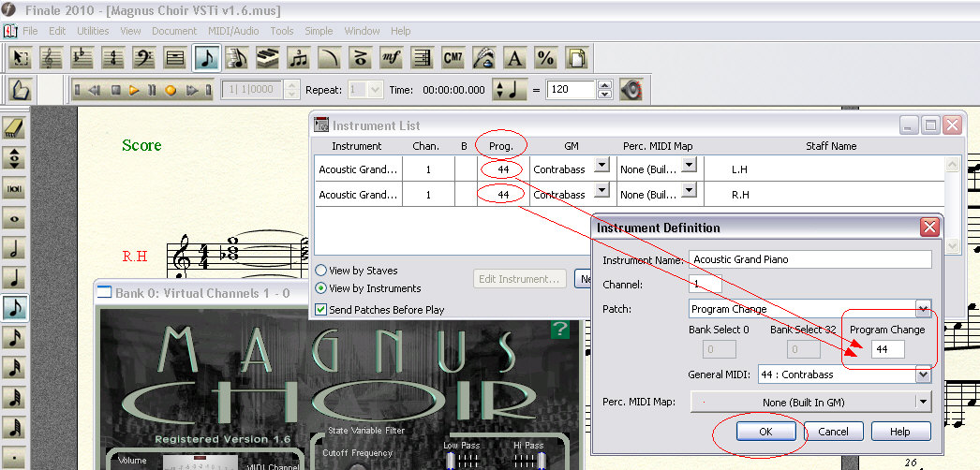This screenshot has height=470, width=980.
Task: Open GM dropdown for R.H row
Action: point(601,190)
